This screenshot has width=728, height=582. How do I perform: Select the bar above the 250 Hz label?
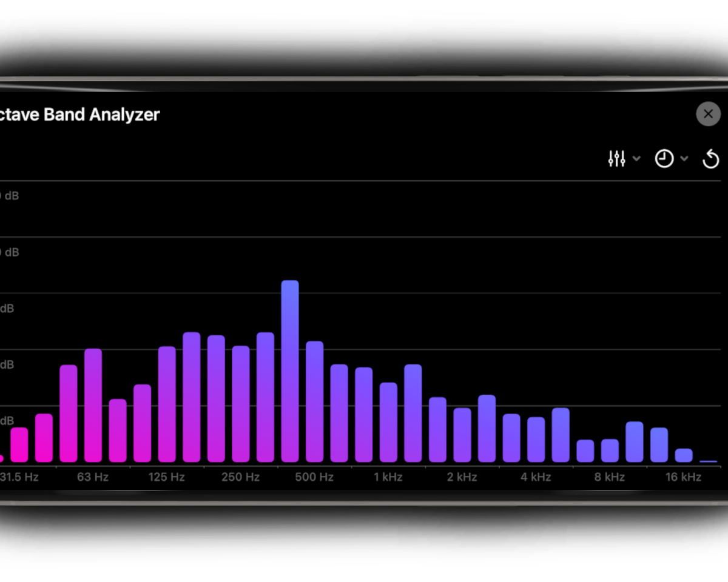click(241, 404)
